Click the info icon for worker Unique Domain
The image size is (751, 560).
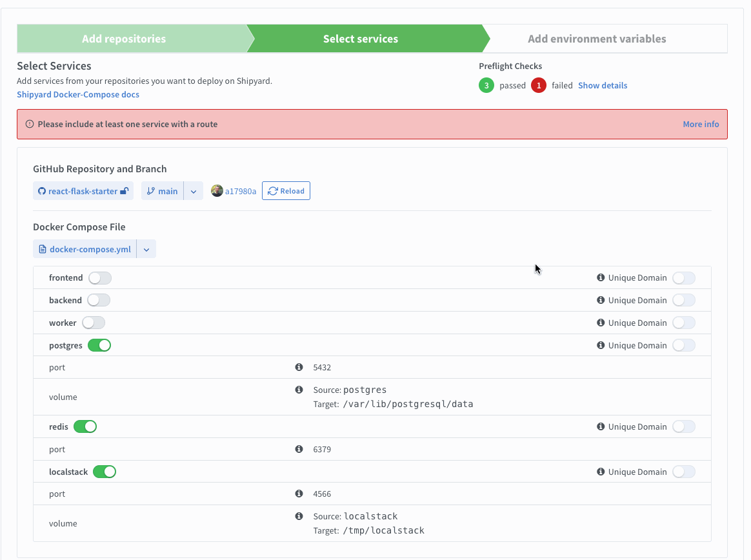pyautogui.click(x=601, y=323)
